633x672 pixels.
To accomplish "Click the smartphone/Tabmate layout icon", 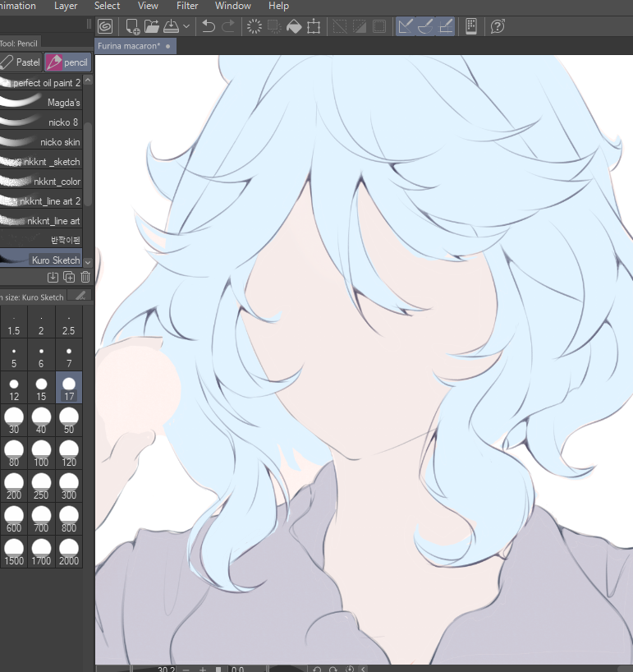I will (x=471, y=26).
